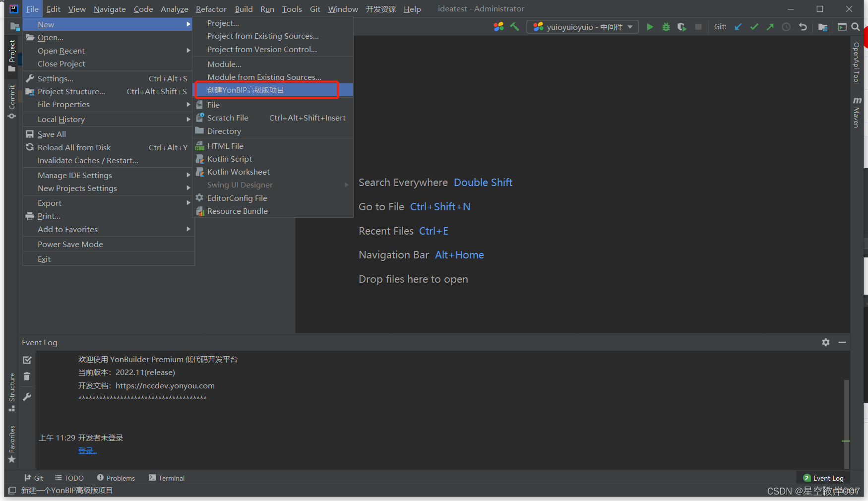
Task: Select Module... in New submenu
Action: tap(273, 64)
